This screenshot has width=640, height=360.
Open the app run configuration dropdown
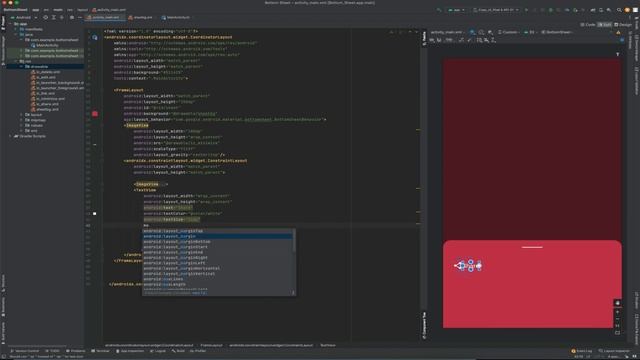[x=457, y=10]
